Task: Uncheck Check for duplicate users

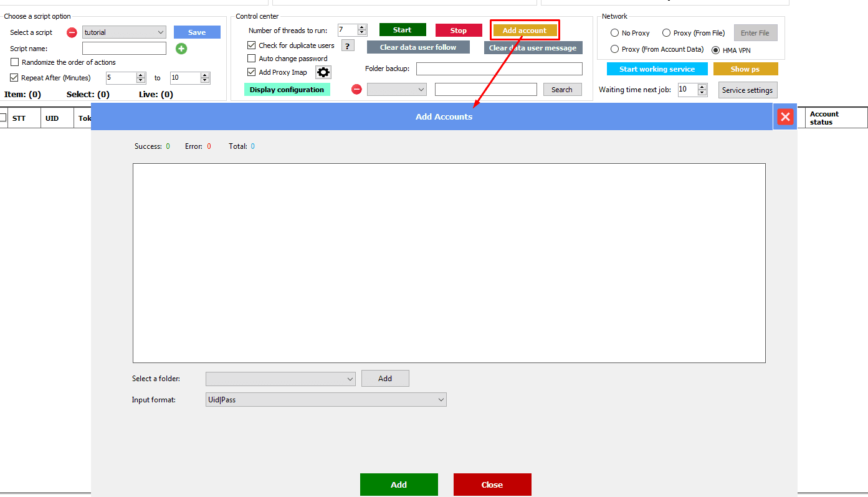Action: [x=252, y=45]
